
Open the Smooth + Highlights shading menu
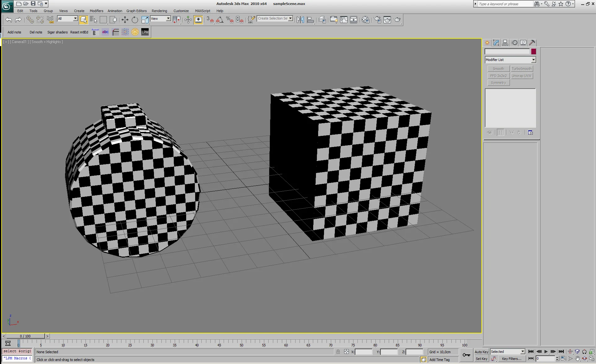[x=46, y=42]
